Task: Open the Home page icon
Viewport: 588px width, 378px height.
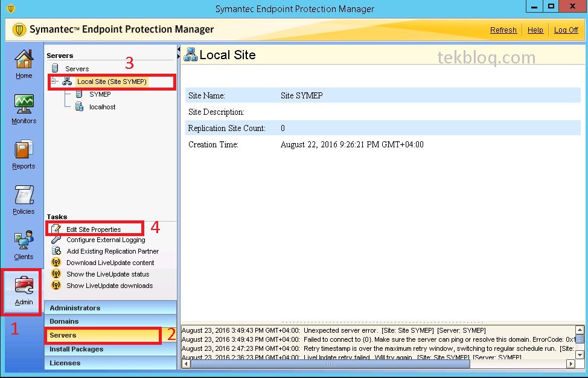Action: (24, 59)
